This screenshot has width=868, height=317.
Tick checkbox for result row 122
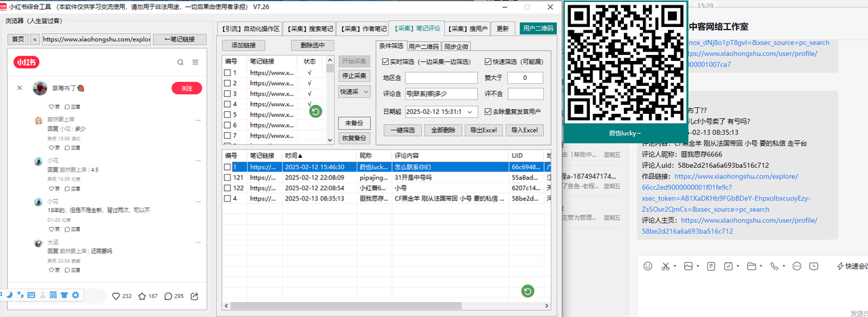228,188
